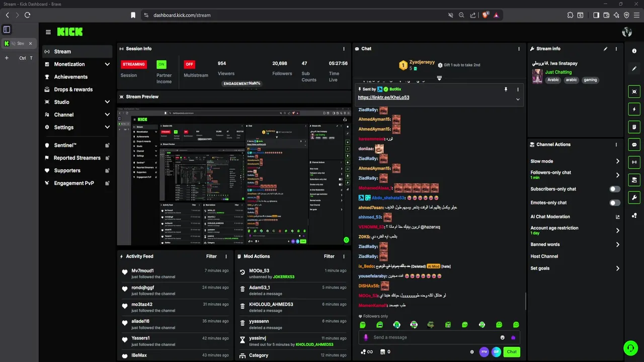Click the pencil edit icon in the right rail
This screenshot has height=362, width=644.
(634, 69)
